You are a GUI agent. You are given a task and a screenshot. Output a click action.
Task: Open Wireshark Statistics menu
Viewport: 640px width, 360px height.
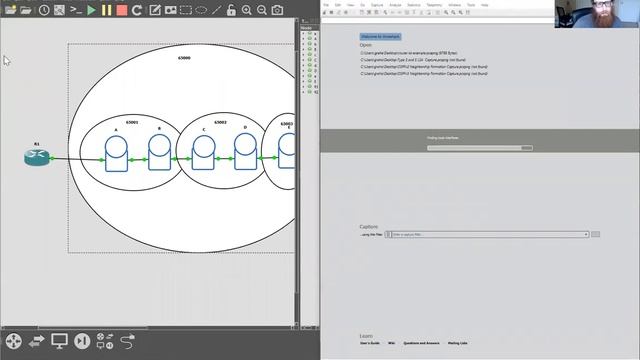point(413,5)
